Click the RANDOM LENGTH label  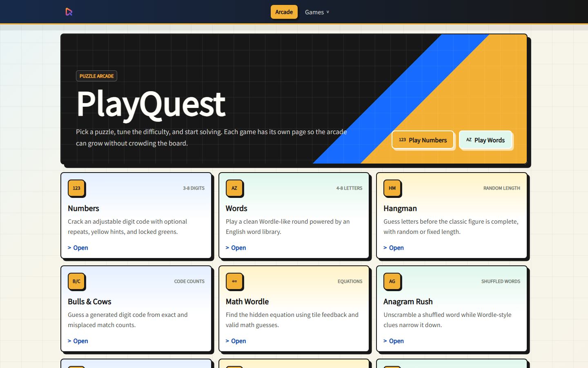pos(502,188)
